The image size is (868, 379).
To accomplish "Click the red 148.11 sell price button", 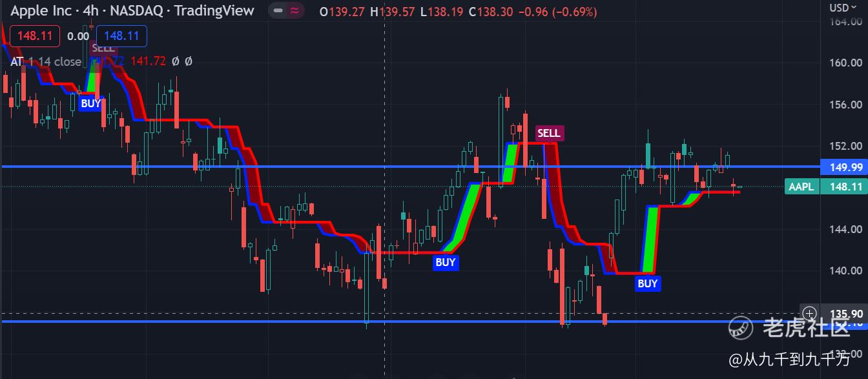I will (x=35, y=36).
